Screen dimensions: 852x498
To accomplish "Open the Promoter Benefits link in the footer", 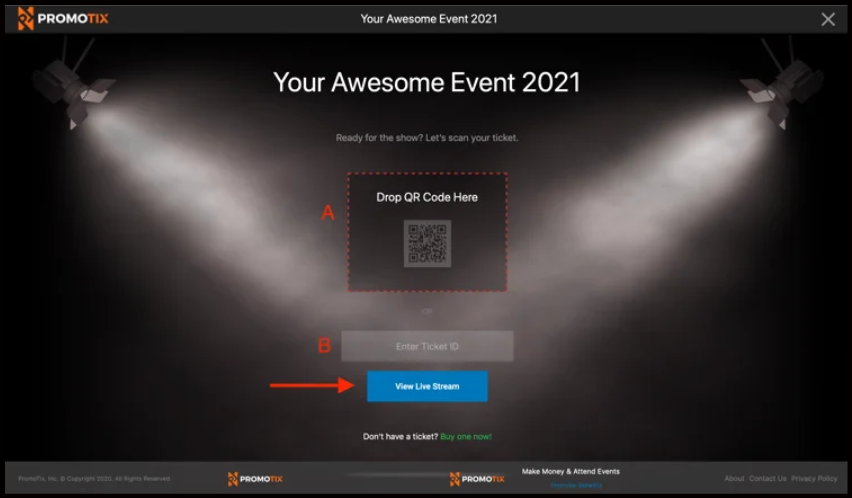I will coord(576,485).
